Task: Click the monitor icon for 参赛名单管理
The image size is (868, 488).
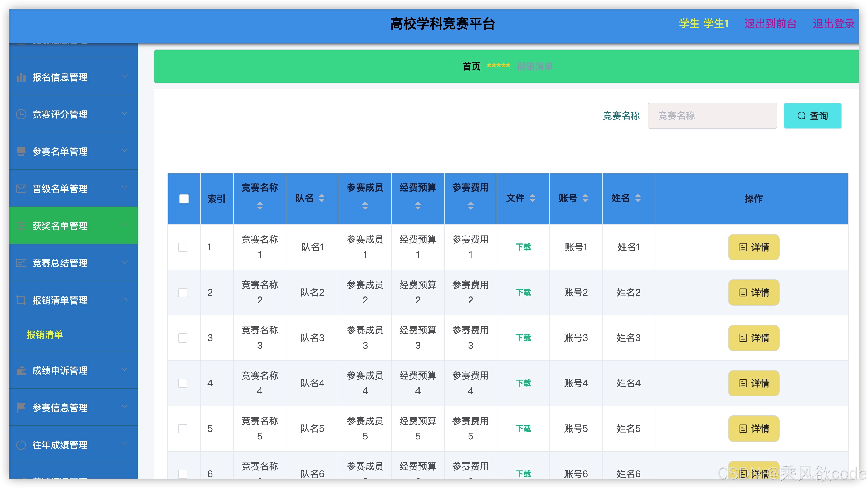Action: [x=21, y=151]
